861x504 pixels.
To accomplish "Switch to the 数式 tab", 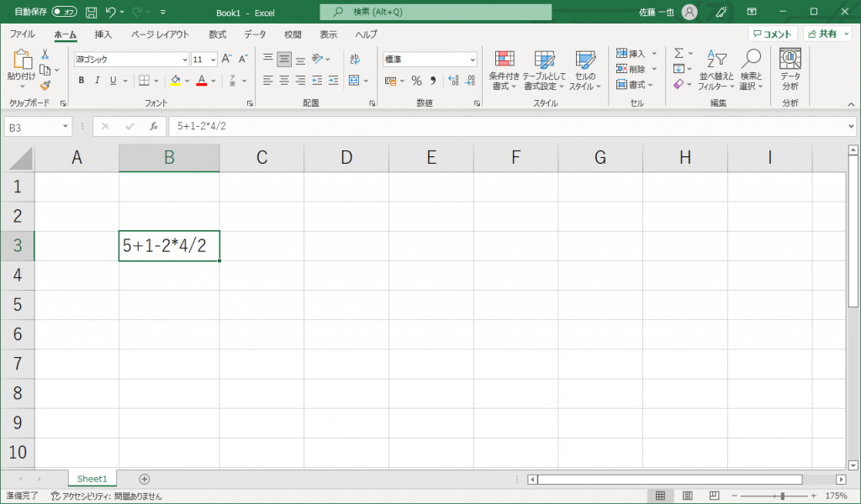I will (x=218, y=34).
